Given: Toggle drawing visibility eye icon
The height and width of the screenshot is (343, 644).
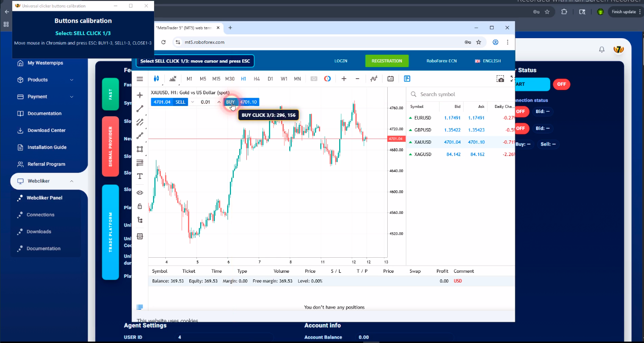Looking at the screenshot, I should (140, 193).
